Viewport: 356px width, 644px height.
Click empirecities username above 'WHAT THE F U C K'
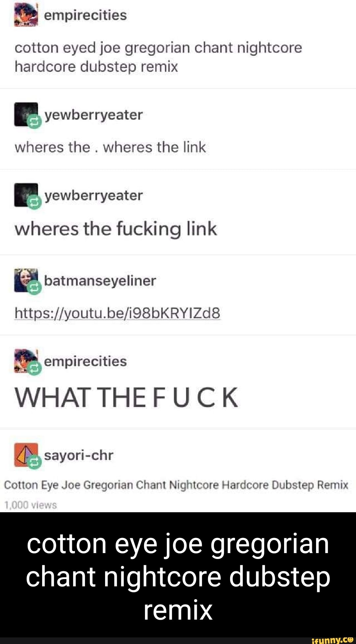[x=85, y=361]
